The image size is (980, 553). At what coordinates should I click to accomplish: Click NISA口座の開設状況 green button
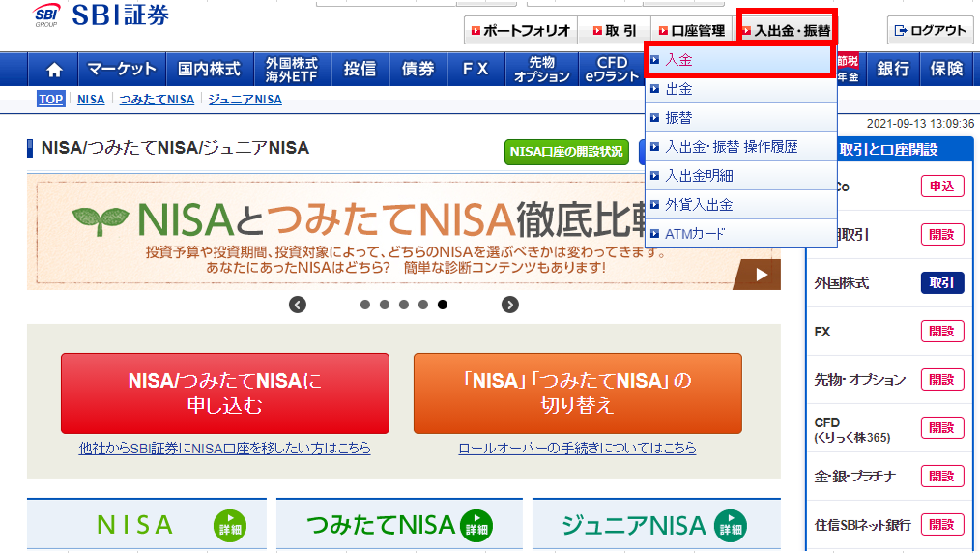coord(566,152)
